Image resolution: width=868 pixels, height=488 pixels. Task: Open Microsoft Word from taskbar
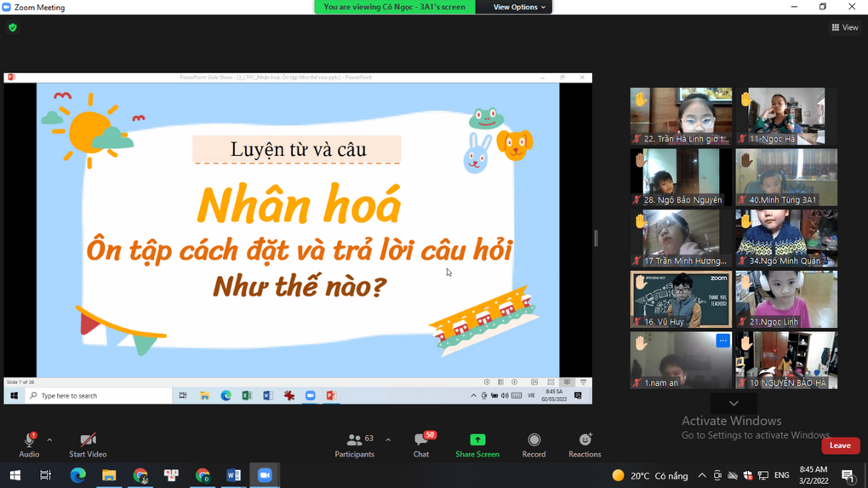[234, 475]
